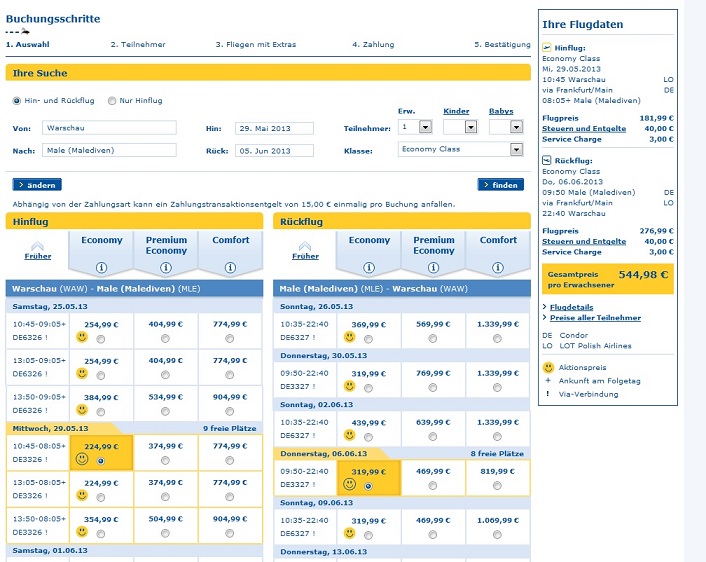Click the Hin date field
Screen dimensions: 706x562
(x=274, y=128)
